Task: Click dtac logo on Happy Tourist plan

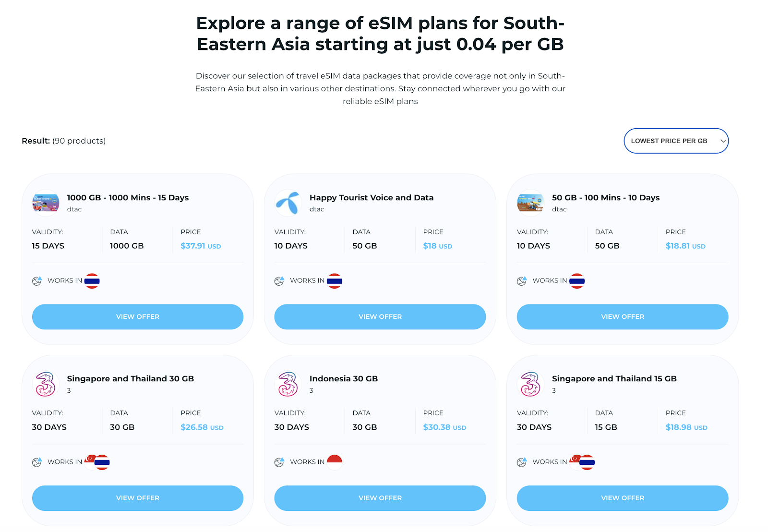Action: point(288,203)
